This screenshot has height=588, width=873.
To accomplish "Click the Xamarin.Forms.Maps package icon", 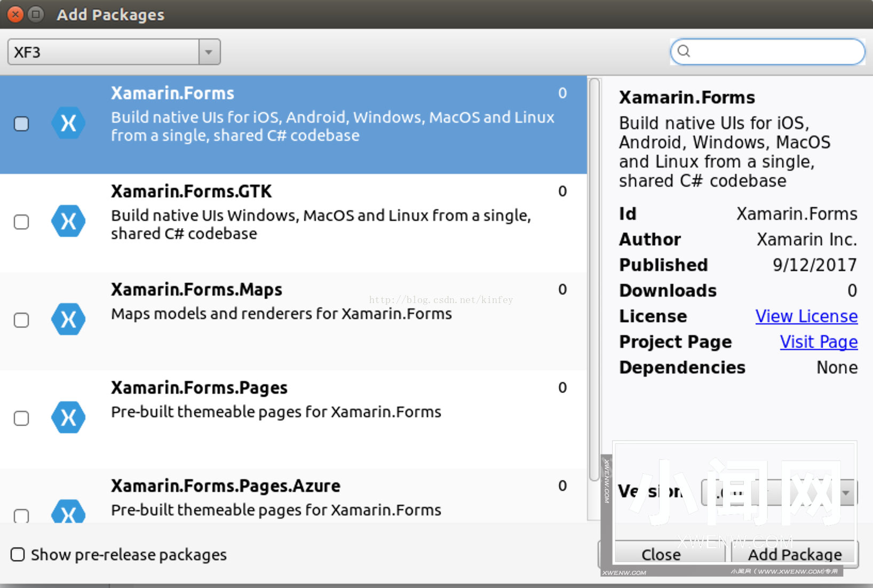I will 68,319.
